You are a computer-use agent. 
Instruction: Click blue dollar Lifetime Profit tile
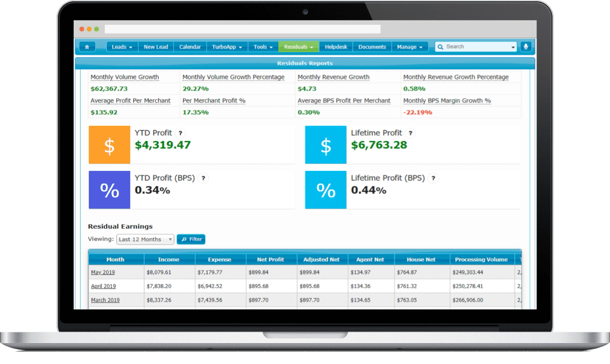[x=325, y=145]
